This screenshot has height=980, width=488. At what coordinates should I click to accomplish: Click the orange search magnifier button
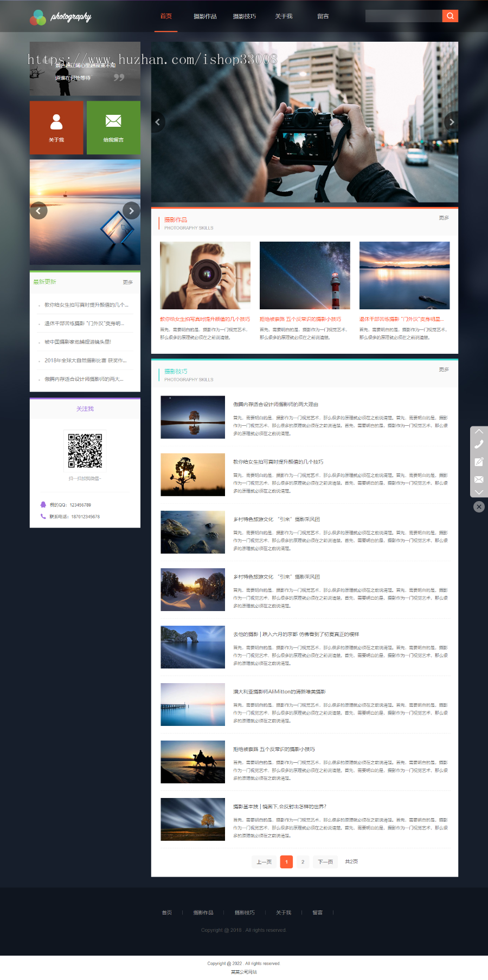pos(450,16)
